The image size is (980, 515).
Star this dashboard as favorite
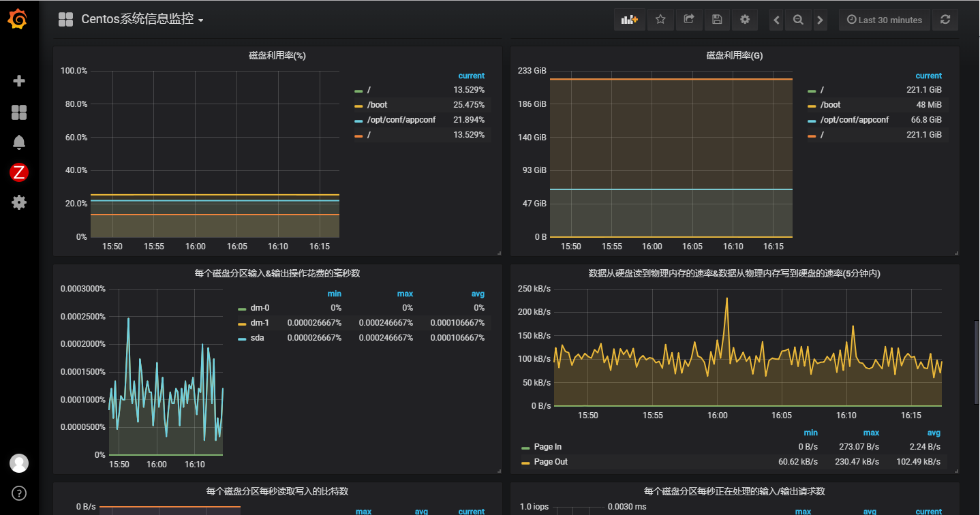point(660,20)
